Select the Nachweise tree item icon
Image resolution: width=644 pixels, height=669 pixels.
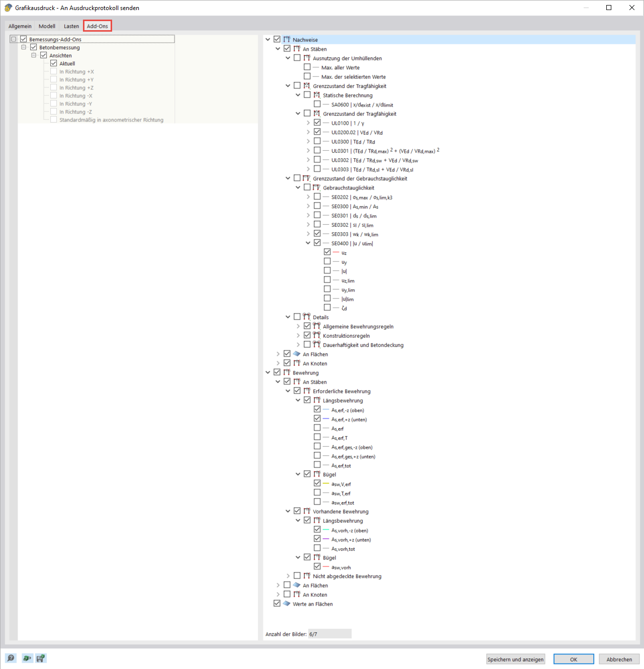pos(287,39)
